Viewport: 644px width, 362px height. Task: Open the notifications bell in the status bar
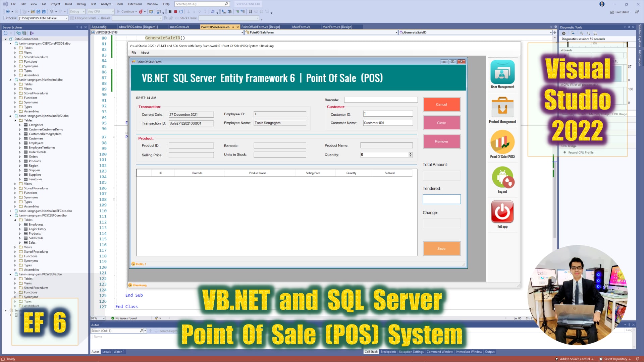[x=638, y=359]
